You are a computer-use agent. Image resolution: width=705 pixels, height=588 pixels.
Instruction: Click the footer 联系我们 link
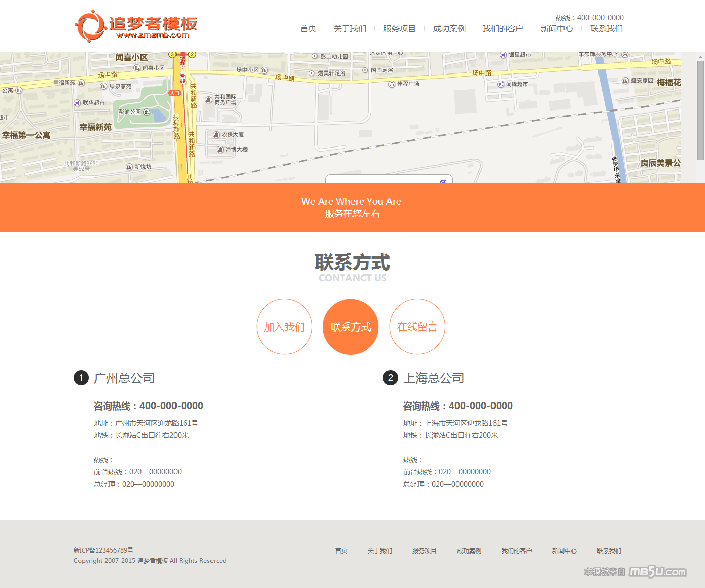[x=609, y=551]
